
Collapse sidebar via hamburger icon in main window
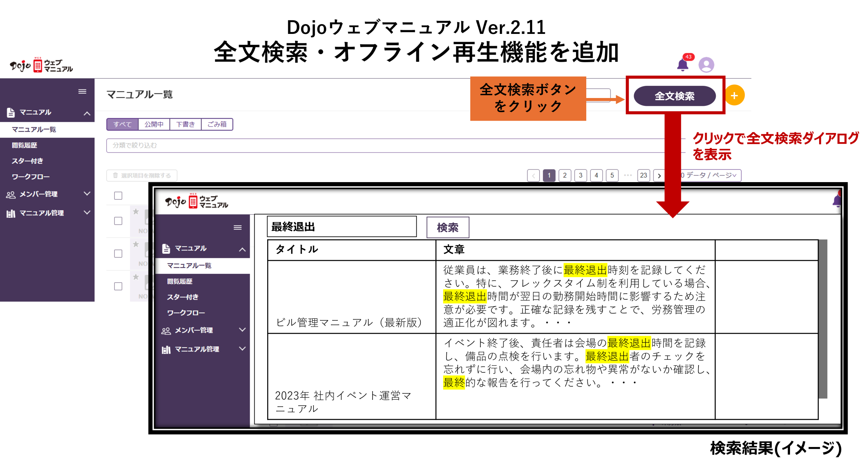[x=82, y=92]
